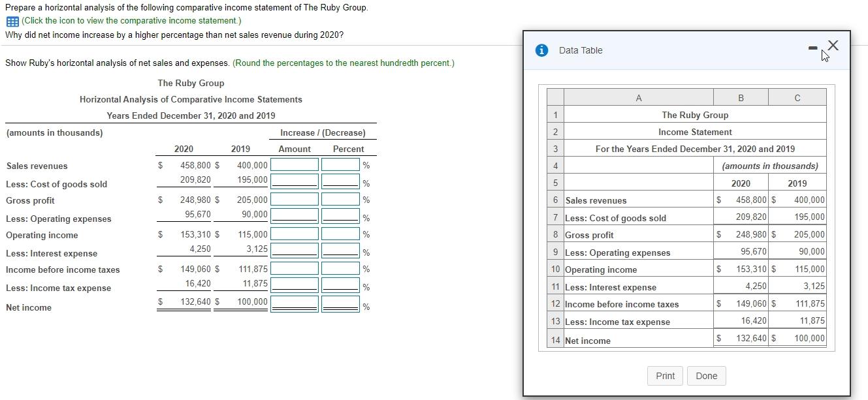This screenshot has width=868, height=400.
Task: Minimize the Data Table popup
Action: point(812,47)
